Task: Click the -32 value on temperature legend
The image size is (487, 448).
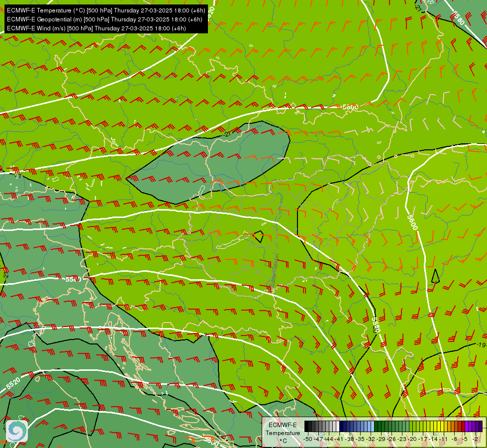Action: point(371,439)
